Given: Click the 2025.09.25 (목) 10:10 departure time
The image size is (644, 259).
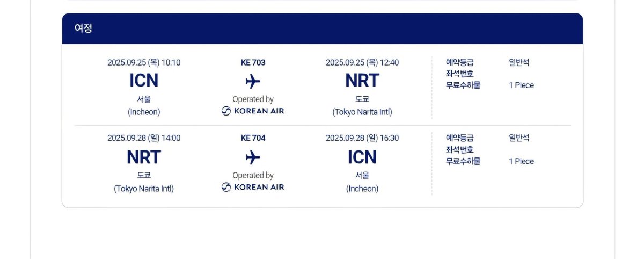Looking at the screenshot, I should [144, 62].
